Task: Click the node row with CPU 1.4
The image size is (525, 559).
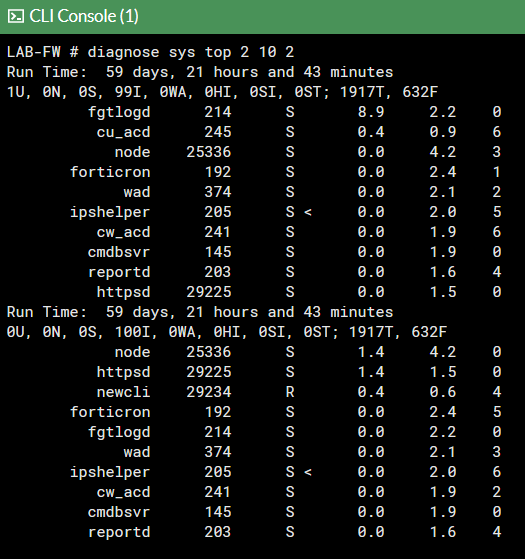Action: click(x=308, y=352)
